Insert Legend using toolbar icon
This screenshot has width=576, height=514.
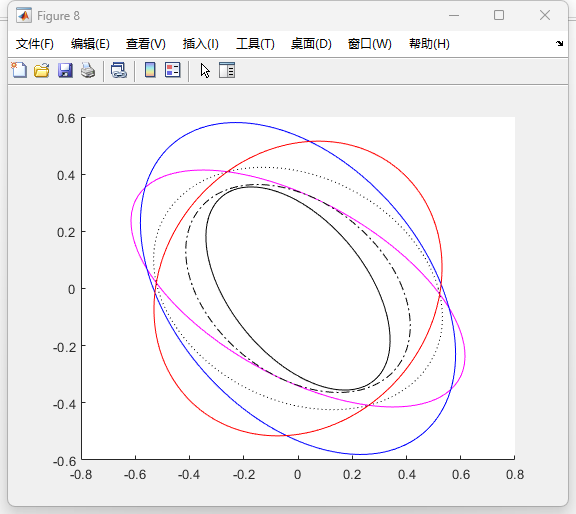point(173,70)
